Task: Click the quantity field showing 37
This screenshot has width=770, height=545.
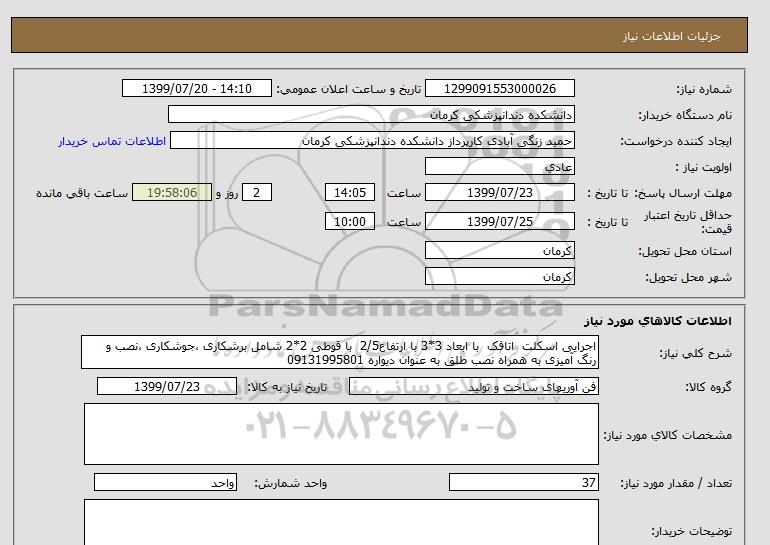Action: point(523,483)
